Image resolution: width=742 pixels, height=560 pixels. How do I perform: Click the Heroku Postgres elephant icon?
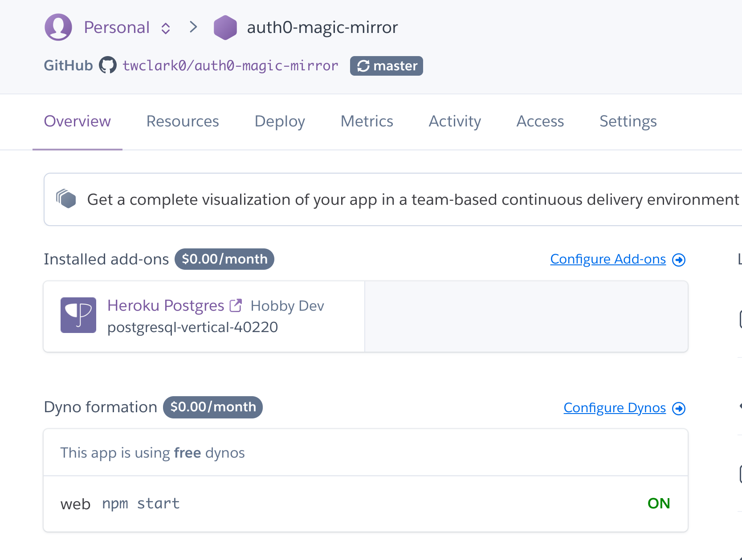[x=78, y=315]
